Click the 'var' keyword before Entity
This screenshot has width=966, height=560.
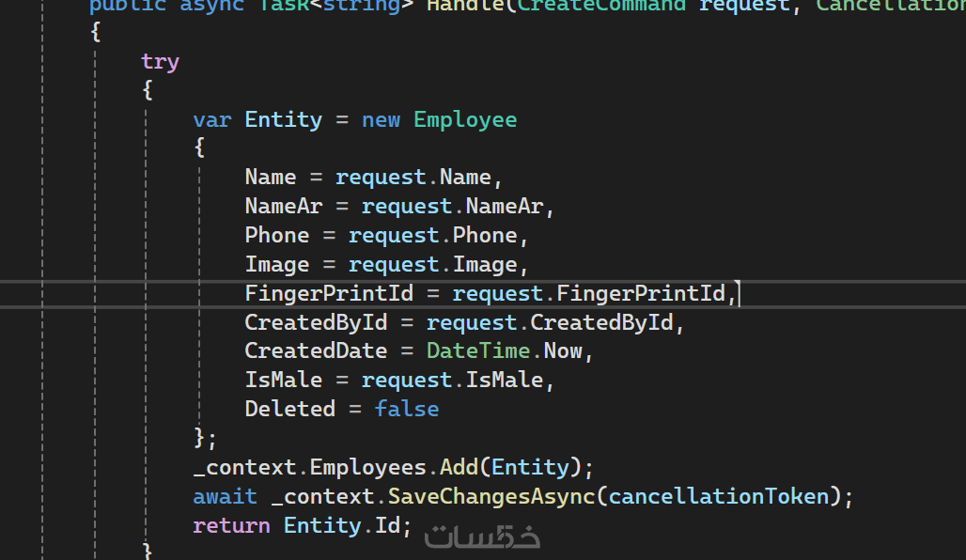coord(212,120)
